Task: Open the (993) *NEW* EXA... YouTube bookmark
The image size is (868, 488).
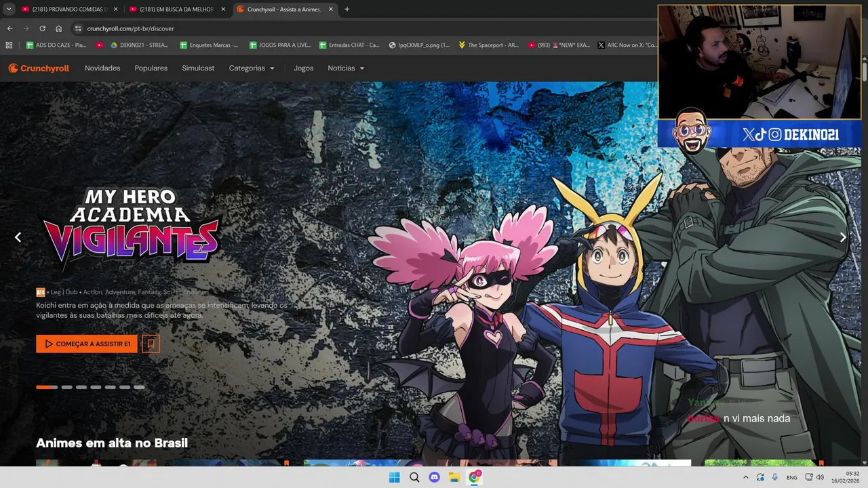Action: tap(559, 45)
